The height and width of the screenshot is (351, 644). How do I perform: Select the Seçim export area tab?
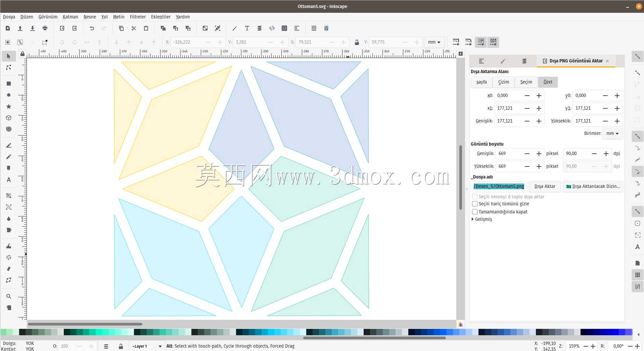coord(526,82)
